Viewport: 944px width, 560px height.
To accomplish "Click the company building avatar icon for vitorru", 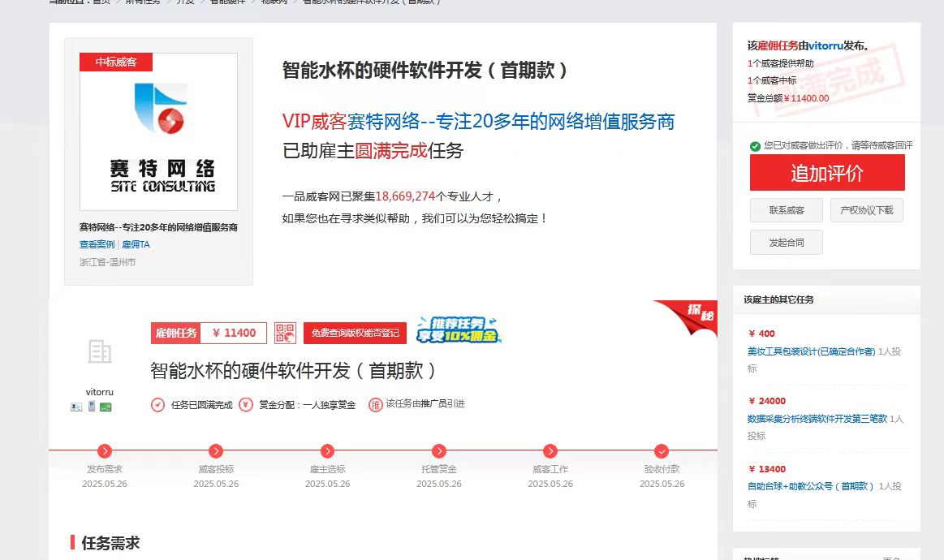I will [99, 351].
